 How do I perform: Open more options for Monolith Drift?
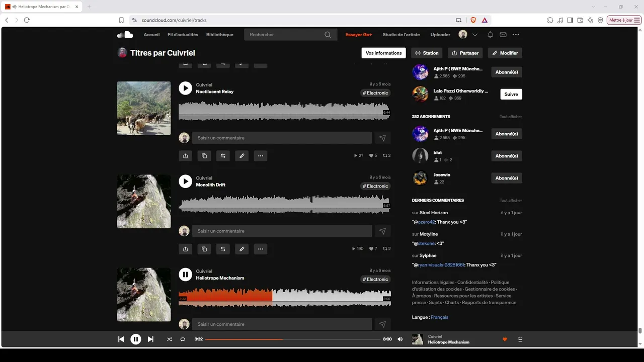(261, 249)
